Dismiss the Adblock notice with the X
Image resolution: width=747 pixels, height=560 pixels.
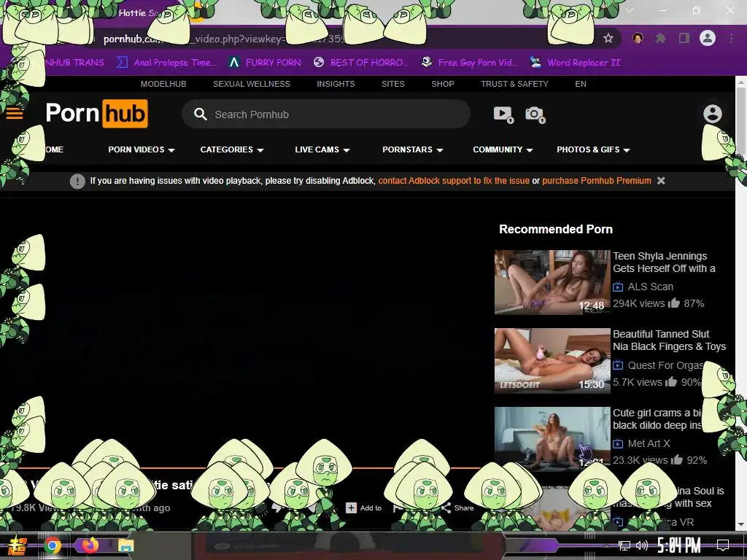(x=661, y=181)
